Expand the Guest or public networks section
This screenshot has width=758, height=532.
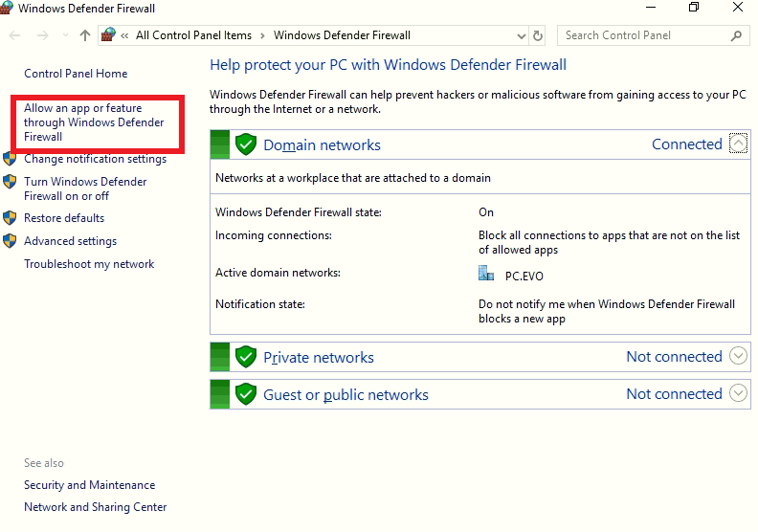point(737,393)
